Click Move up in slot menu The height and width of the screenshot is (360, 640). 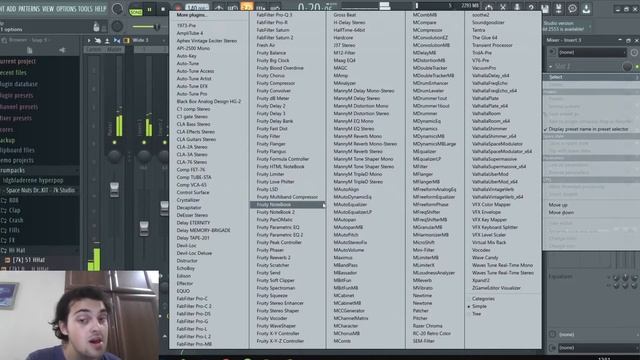pos(558,205)
